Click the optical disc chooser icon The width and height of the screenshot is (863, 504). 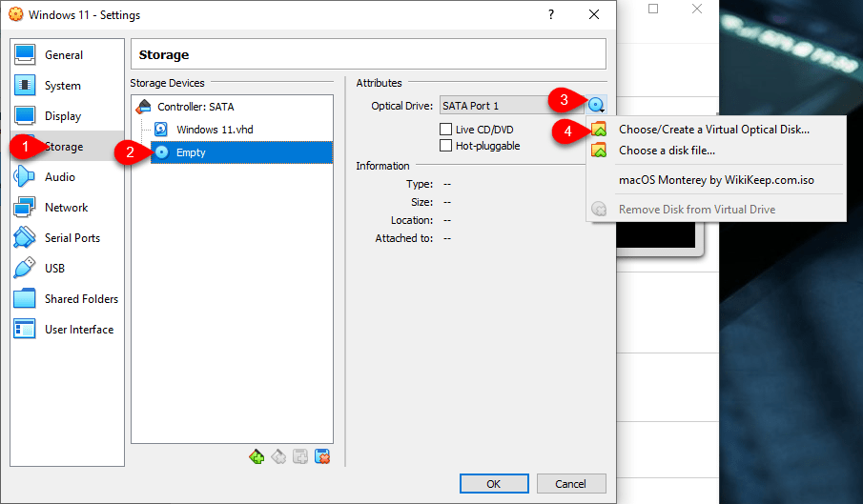(596, 105)
